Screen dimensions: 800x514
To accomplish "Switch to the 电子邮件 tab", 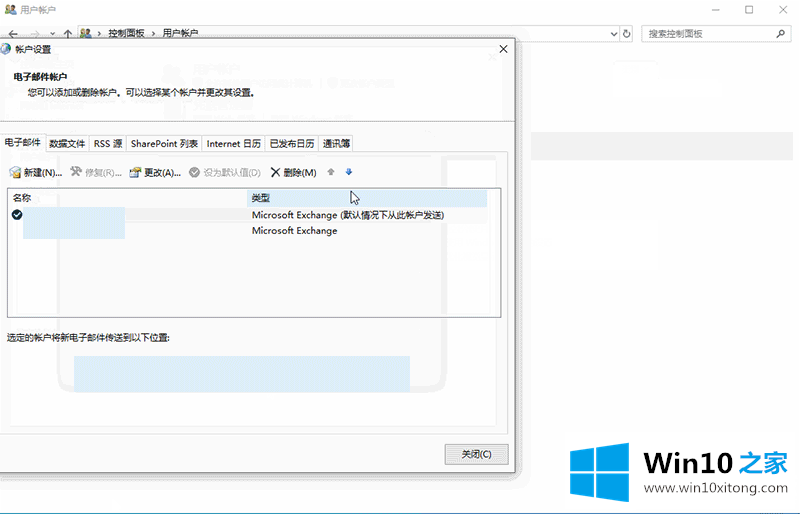I will coord(23,142).
